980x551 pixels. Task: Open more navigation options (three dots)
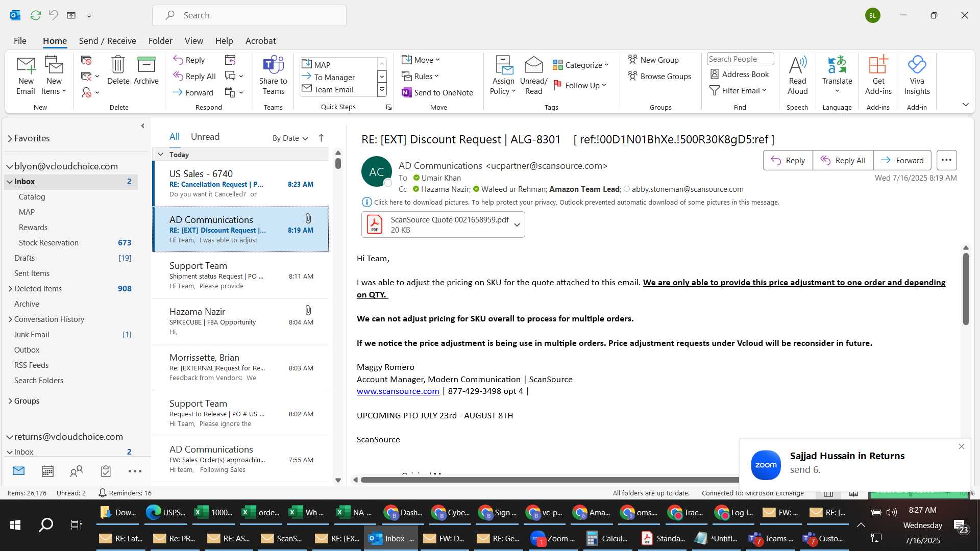pyautogui.click(x=135, y=471)
